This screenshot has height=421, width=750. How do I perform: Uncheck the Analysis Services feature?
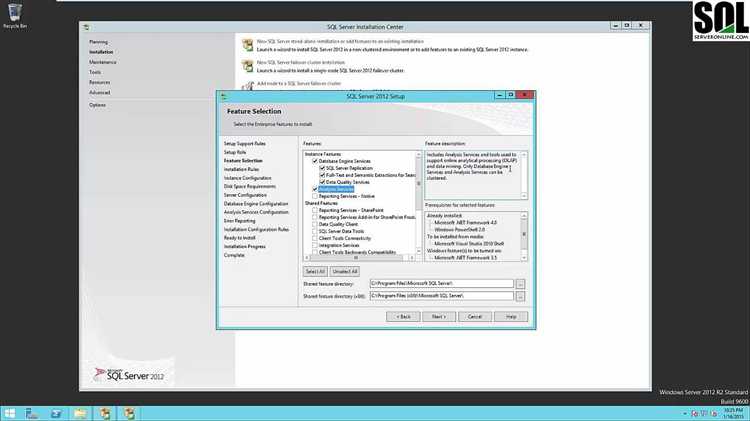(315, 189)
